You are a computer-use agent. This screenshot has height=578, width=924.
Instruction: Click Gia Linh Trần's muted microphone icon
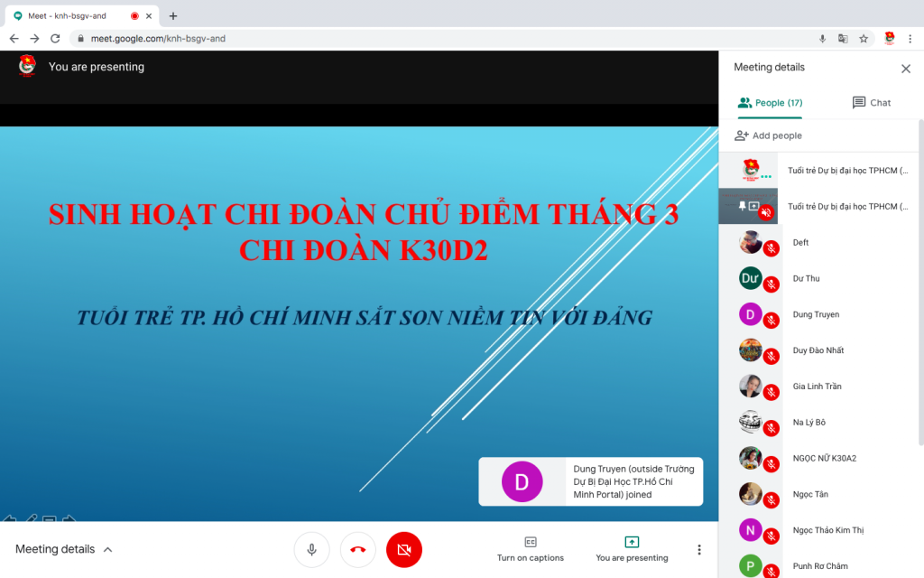(772, 393)
